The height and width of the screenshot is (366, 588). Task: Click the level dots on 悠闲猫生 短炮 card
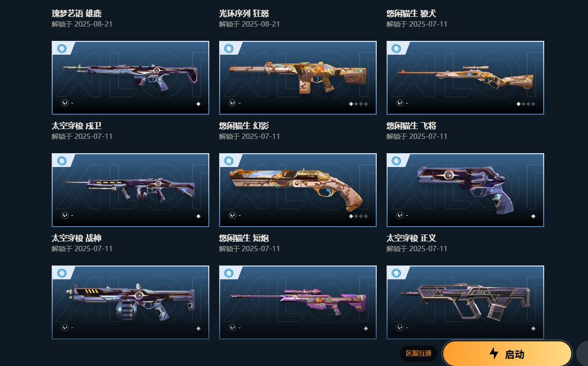pyautogui.click(x=359, y=216)
